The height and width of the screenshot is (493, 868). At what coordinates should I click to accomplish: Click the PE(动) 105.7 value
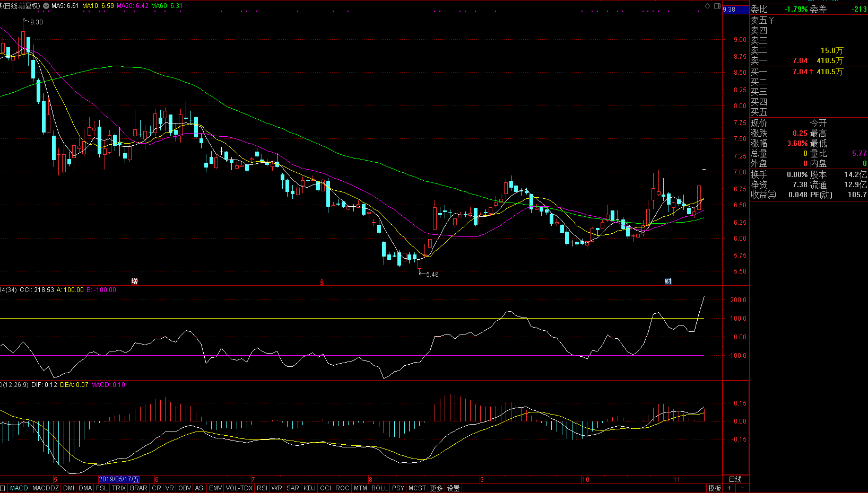click(x=857, y=195)
